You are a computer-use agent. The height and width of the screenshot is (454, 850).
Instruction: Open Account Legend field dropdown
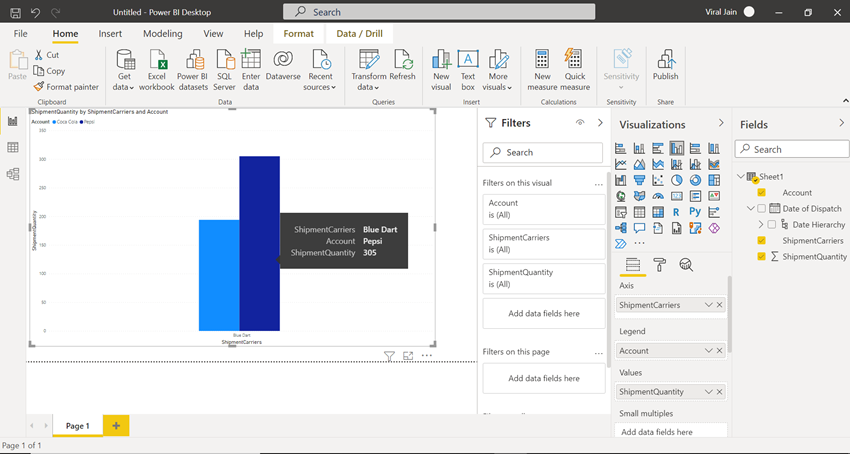708,351
